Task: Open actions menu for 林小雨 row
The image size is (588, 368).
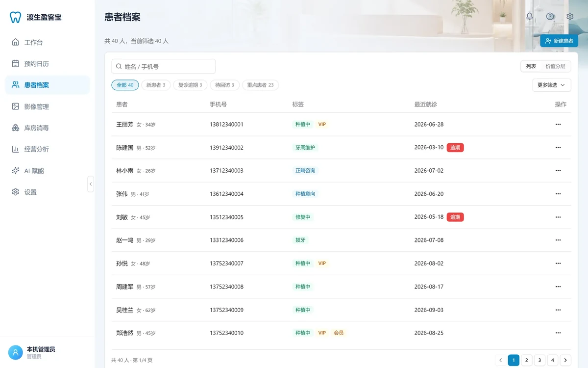Action: coord(558,171)
